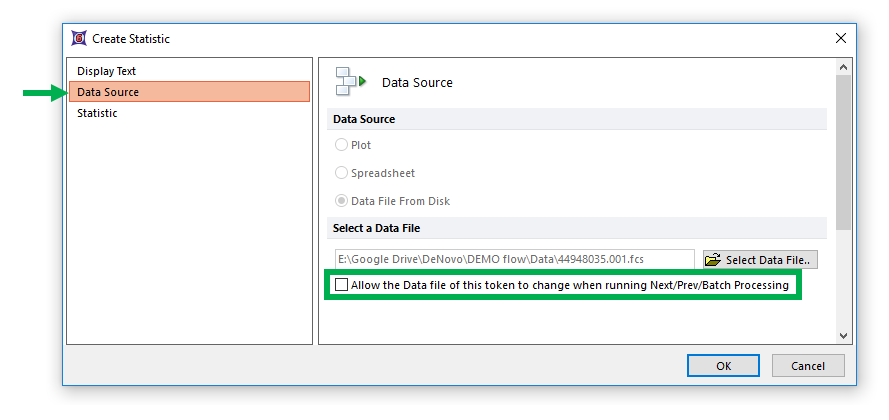Select Data Source in the left list
This screenshot has width=889, height=420.
[109, 92]
